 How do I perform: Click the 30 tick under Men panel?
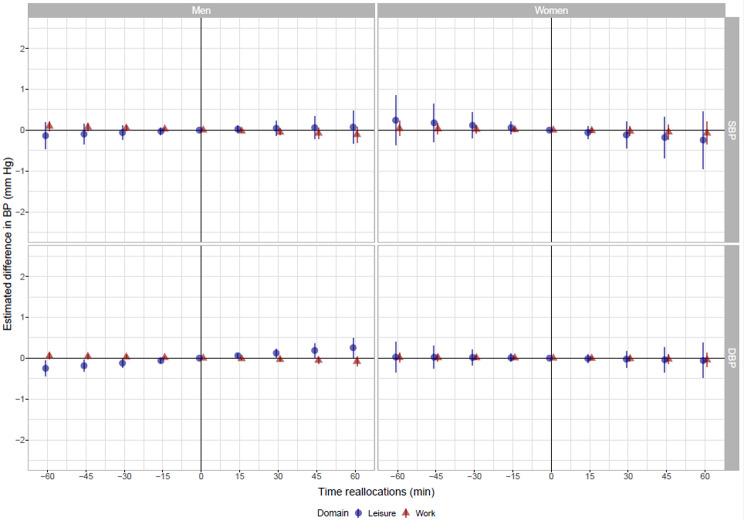(x=278, y=476)
